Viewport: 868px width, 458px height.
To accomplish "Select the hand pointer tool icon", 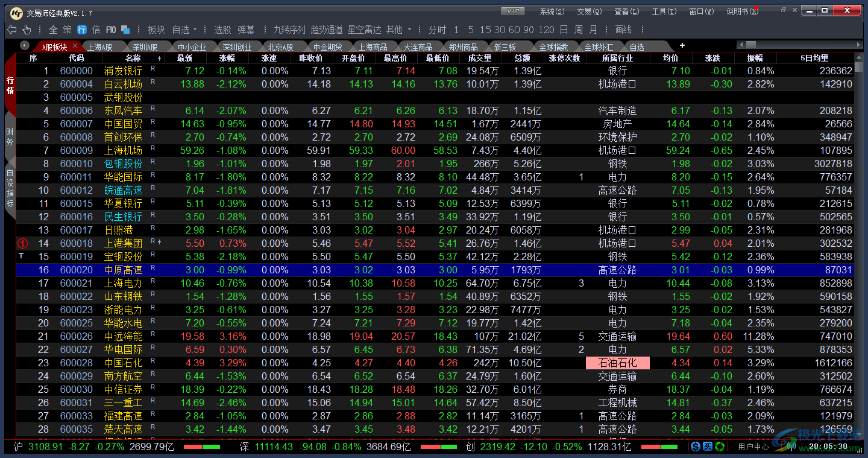I will tap(27, 30).
